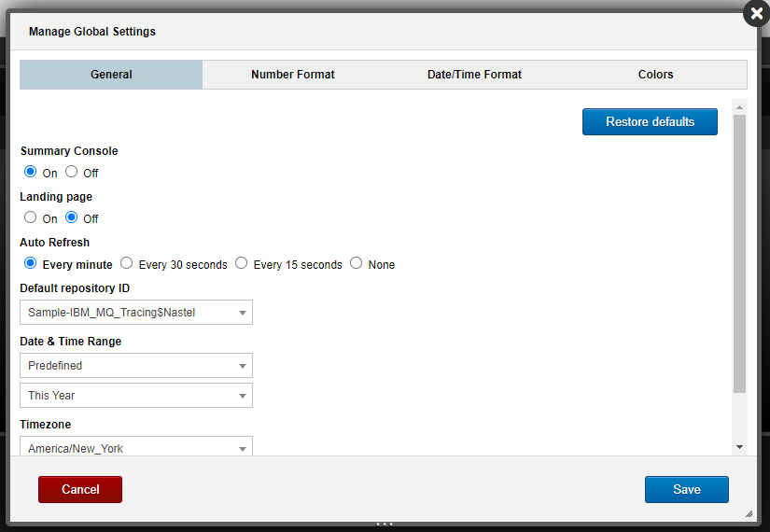Enable the Landing page On option
770x532 pixels.
coord(31,217)
